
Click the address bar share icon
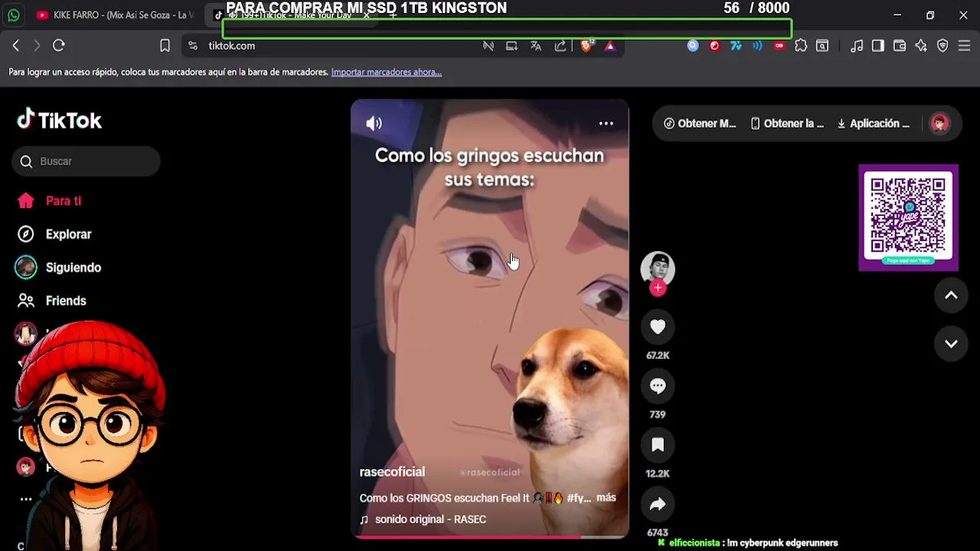pos(560,46)
